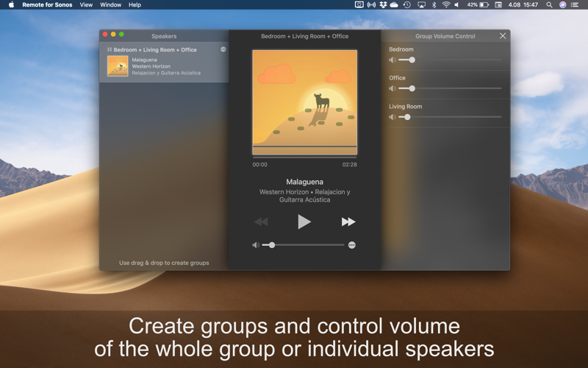
Task: Click the large album artwork
Action: click(304, 102)
